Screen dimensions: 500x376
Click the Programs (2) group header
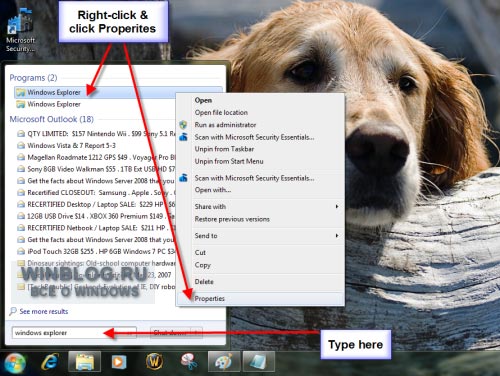(x=33, y=78)
